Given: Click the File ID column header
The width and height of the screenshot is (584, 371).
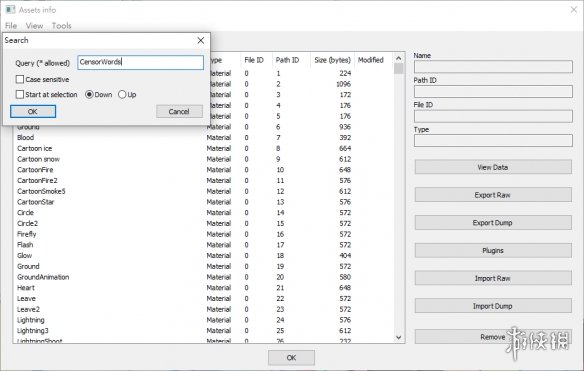Looking at the screenshot, I should (254, 60).
